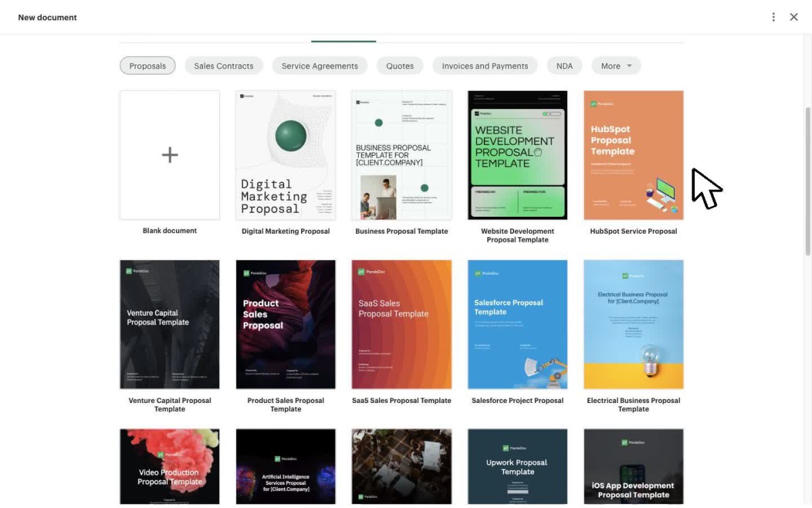Choose the Digital Marketing Proposal template
Screen dimensions: 812x508
pyautogui.click(x=286, y=155)
